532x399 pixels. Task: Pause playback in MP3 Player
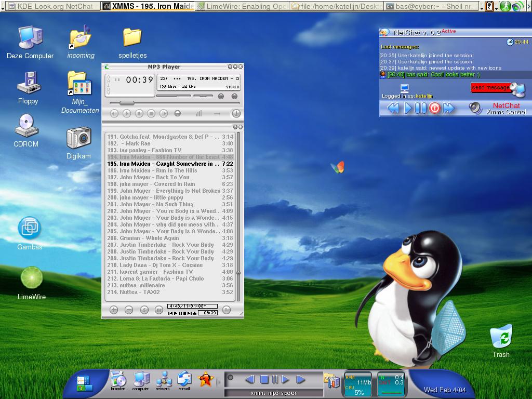click(x=139, y=113)
